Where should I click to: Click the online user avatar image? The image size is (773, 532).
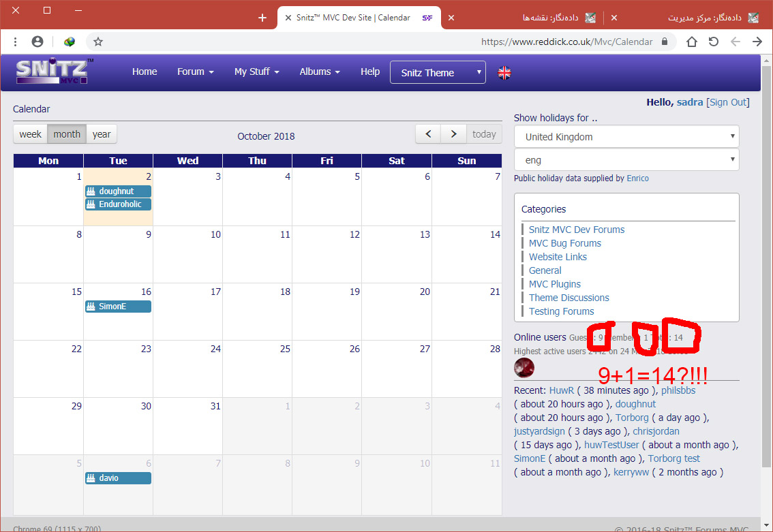pyautogui.click(x=524, y=368)
